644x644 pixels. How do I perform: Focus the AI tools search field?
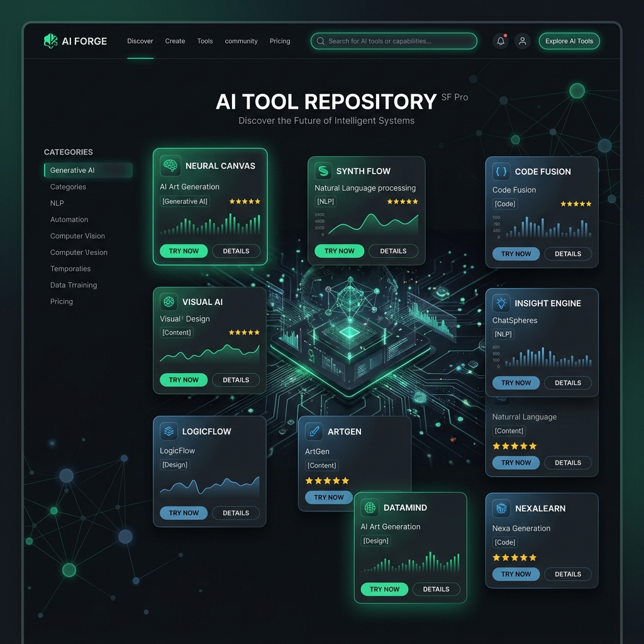click(394, 41)
